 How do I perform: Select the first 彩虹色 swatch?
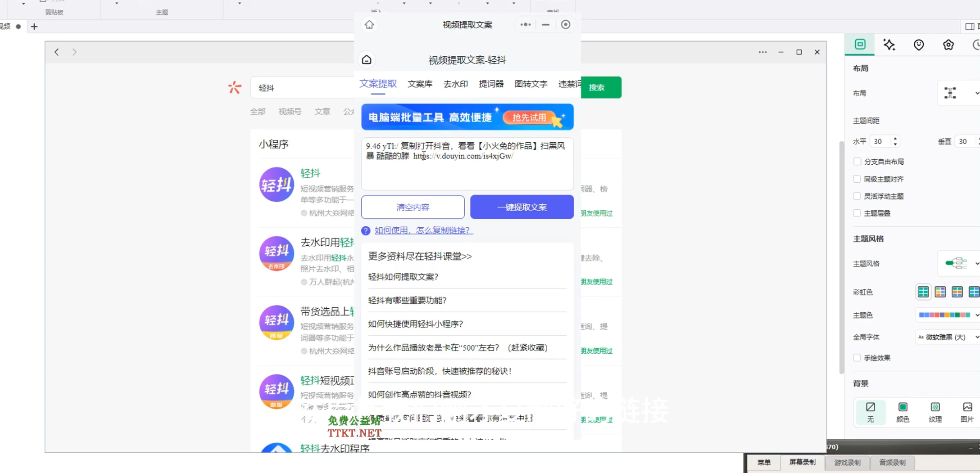pos(923,292)
